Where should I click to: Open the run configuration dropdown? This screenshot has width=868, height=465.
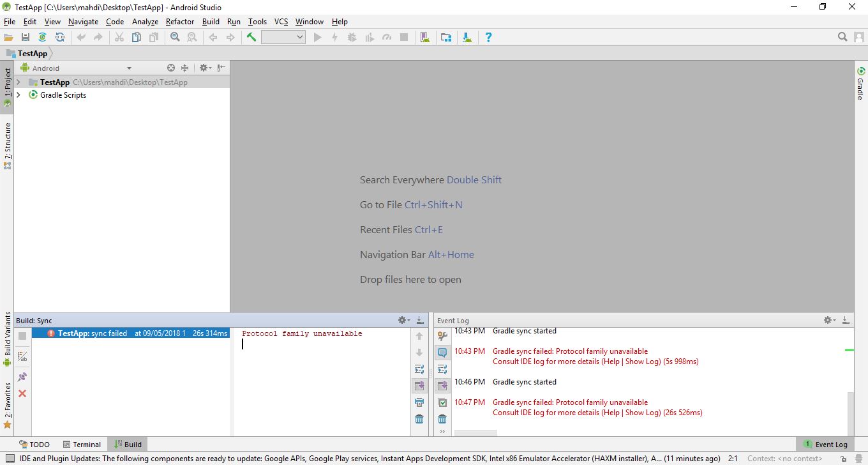click(x=283, y=38)
